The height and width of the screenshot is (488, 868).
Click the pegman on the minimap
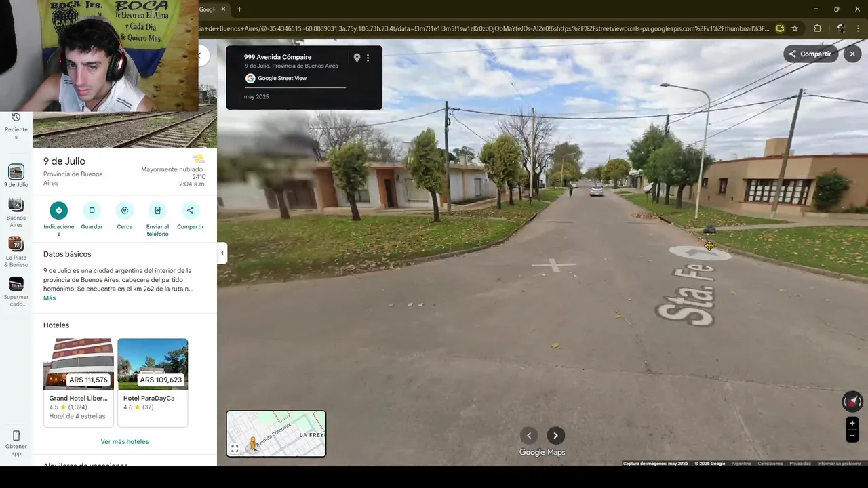tap(253, 444)
